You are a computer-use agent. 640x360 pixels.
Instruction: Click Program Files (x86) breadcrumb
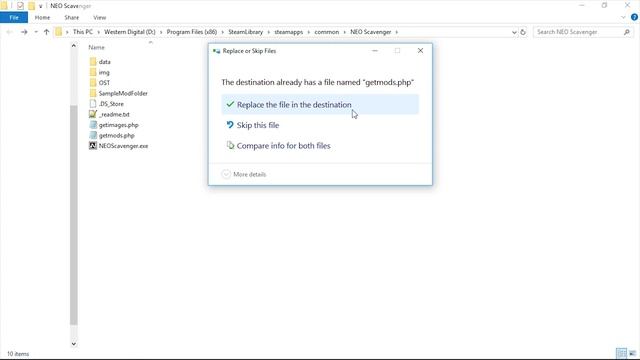(192, 32)
